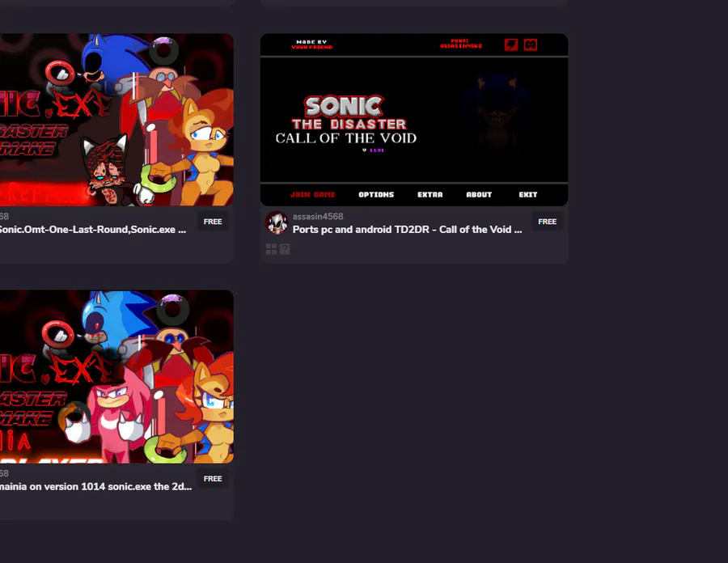Click FREE badge on Sonic.Omt-One-Last-Round card
The height and width of the screenshot is (563, 728).
[213, 222]
